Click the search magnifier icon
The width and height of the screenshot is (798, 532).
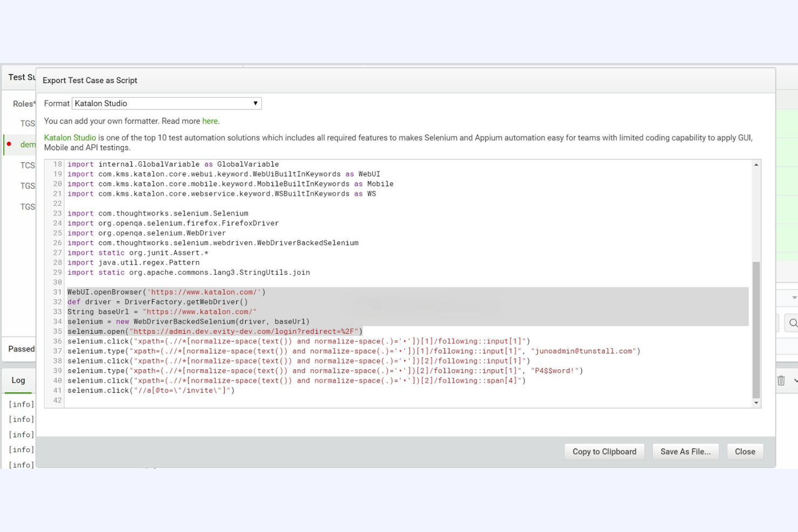[x=792, y=323]
